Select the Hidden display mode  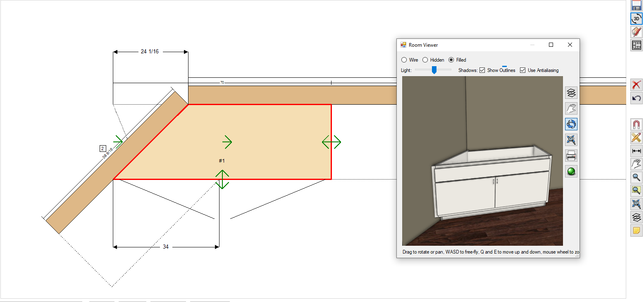[x=425, y=60]
